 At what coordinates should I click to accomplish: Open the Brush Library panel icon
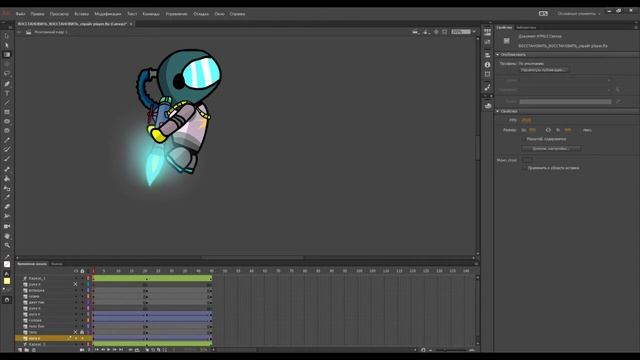point(487,87)
